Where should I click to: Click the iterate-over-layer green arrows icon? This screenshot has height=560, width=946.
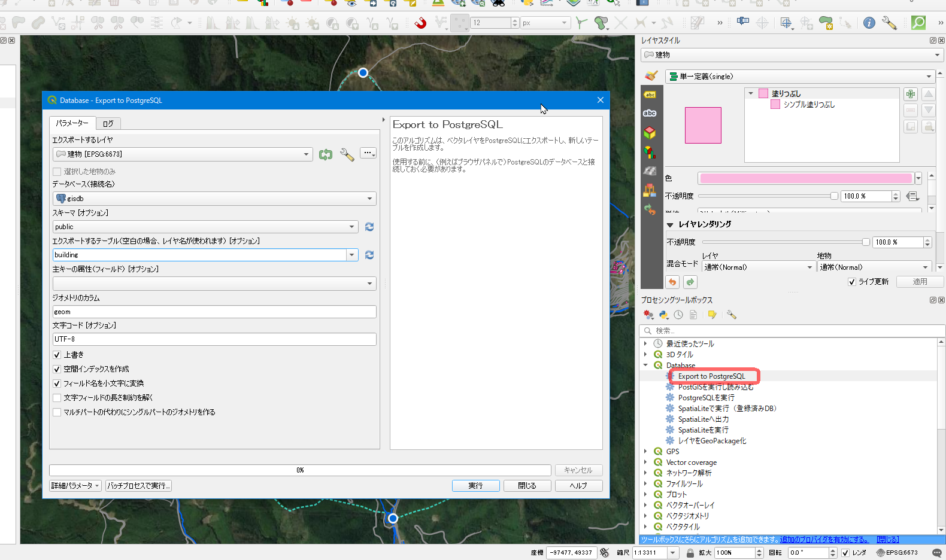[x=326, y=154]
